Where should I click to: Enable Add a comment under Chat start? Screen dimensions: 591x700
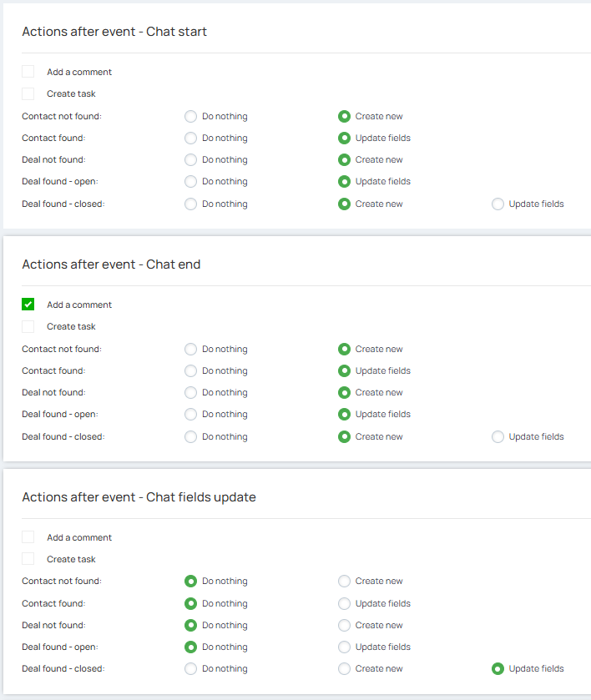click(x=28, y=72)
